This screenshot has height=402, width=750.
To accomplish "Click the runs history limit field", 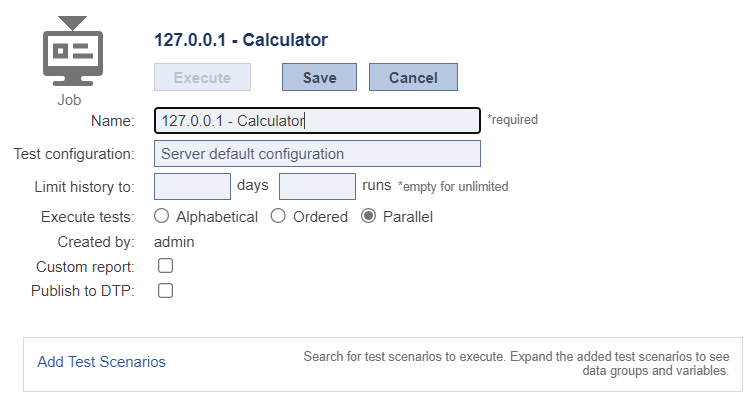I will (x=317, y=186).
